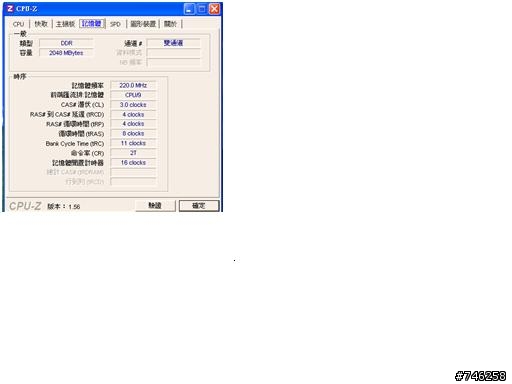Click the 2T command rate value
This screenshot has height=384, width=512.
click(133, 153)
